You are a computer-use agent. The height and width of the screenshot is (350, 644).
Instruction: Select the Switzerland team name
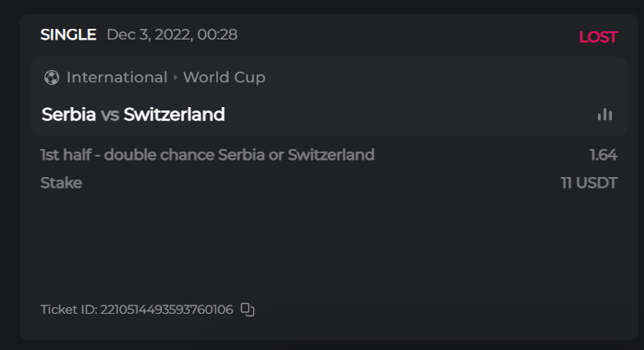pos(174,114)
